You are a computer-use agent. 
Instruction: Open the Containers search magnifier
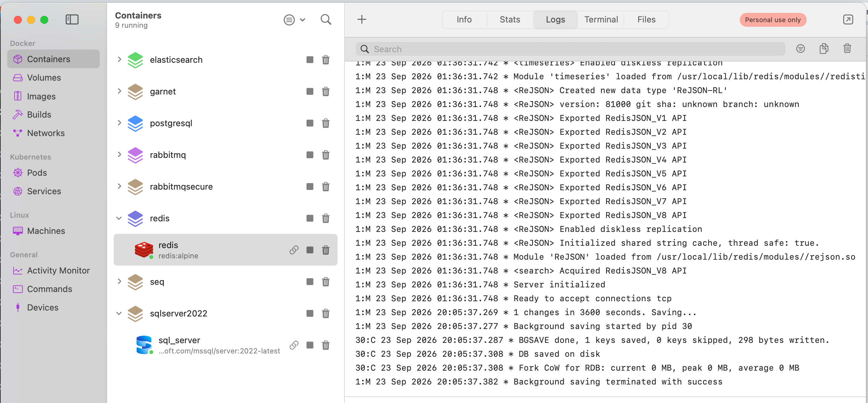(326, 19)
